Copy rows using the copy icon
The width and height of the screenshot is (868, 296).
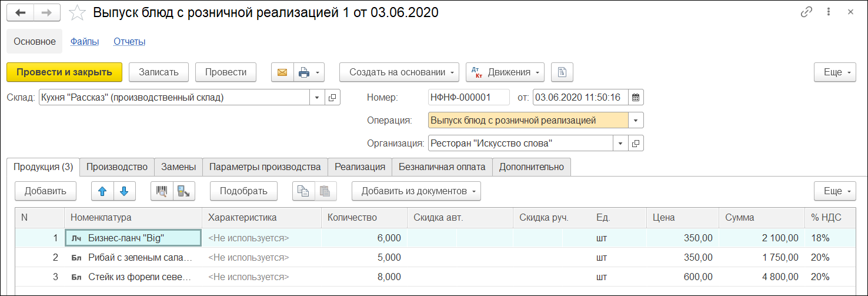pyautogui.click(x=303, y=191)
